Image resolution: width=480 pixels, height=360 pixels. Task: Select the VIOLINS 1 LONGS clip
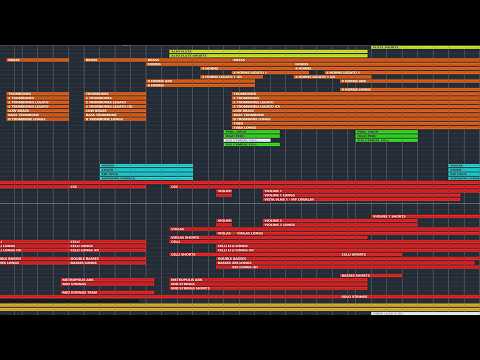pyautogui.click(x=362, y=195)
